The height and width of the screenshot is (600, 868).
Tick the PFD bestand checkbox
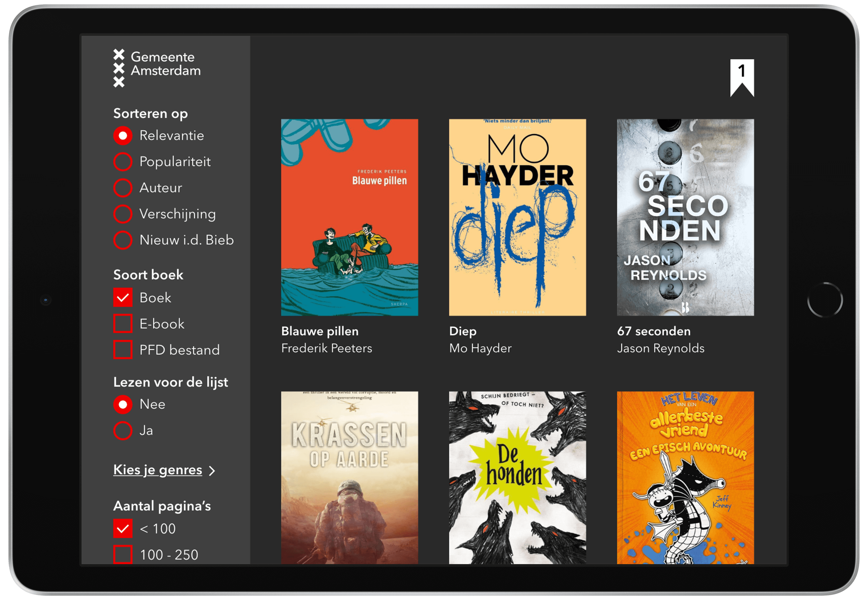[123, 350]
